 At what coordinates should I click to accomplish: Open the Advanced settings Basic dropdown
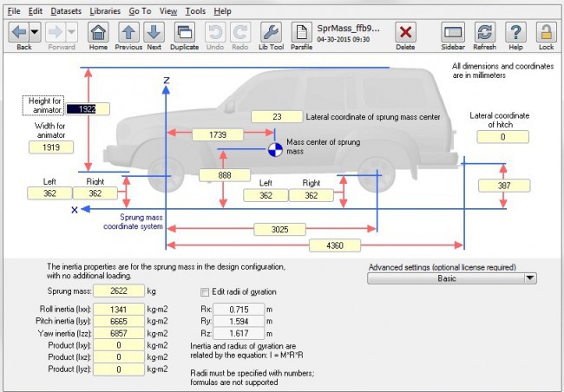coord(452,278)
